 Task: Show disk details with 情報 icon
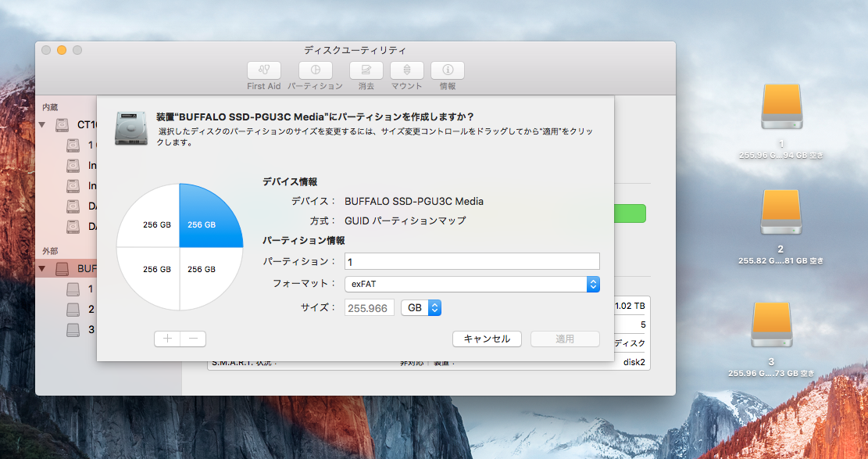[x=448, y=70]
